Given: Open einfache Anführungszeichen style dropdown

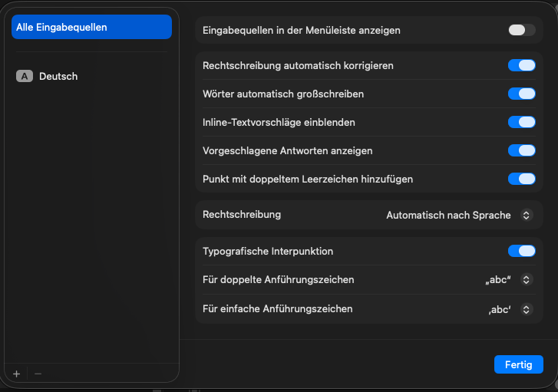Looking at the screenshot, I should (509, 309).
